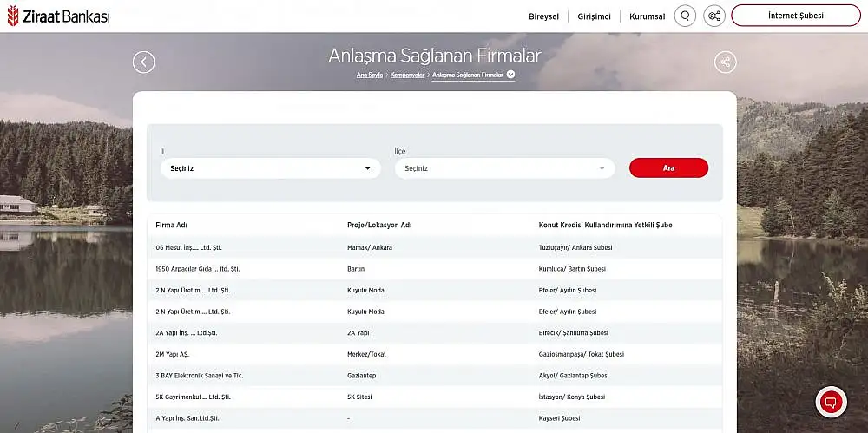Click 3 BAY Elektronik Sanayi ve Tic.
The image size is (868, 433).
200,376
